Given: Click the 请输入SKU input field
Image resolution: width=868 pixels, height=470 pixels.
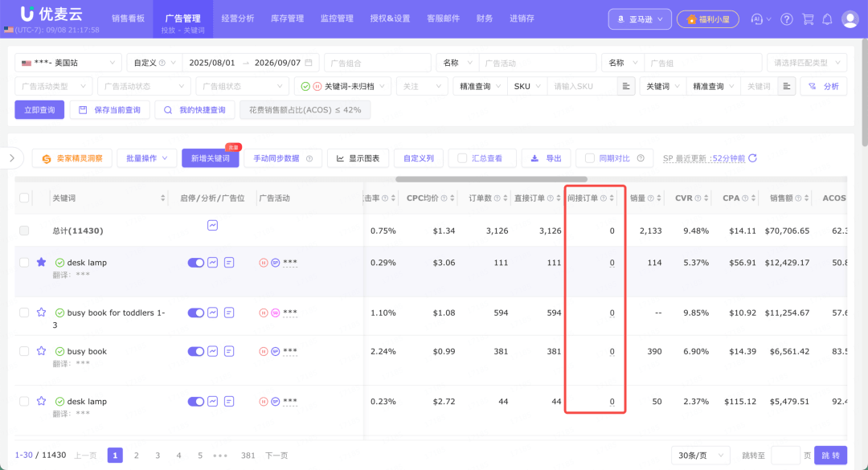Looking at the screenshot, I should click(x=583, y=86).
